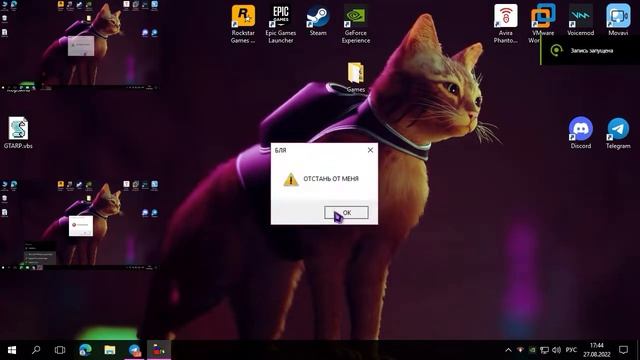This screenshot has width=640, height=360.
Task: Open the Telegram desktop shortcut
Action: 618,133
